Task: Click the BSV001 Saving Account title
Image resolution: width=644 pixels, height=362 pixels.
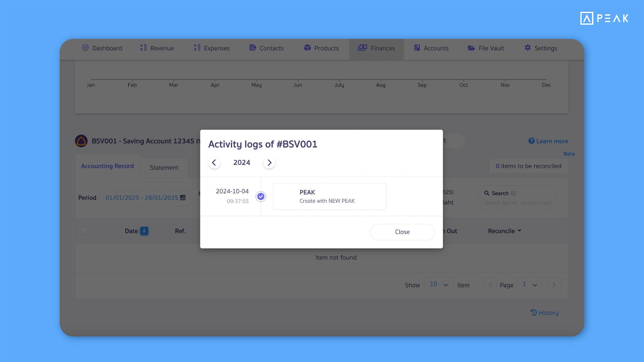Action: click(x=146, y=141)
